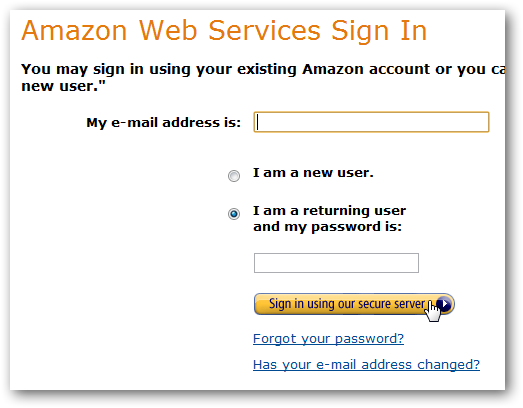
Task: Click the 'and my password is:' text line
Action: pyautogui.click(x=327, y=227)
